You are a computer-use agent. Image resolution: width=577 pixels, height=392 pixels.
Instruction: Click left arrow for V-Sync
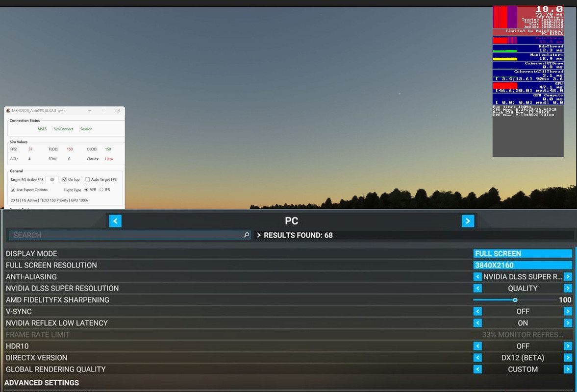pyautogui.click(x=477, y=312)
